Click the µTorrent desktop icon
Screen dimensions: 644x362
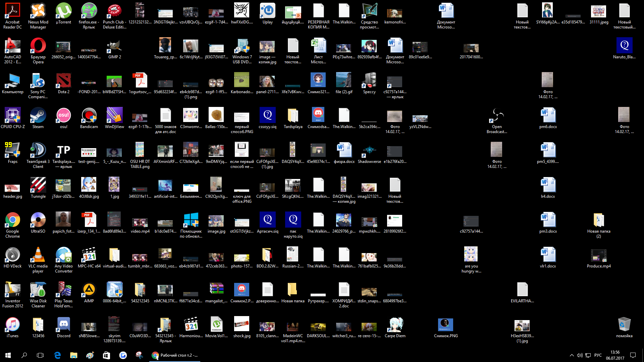pos(63,11)
